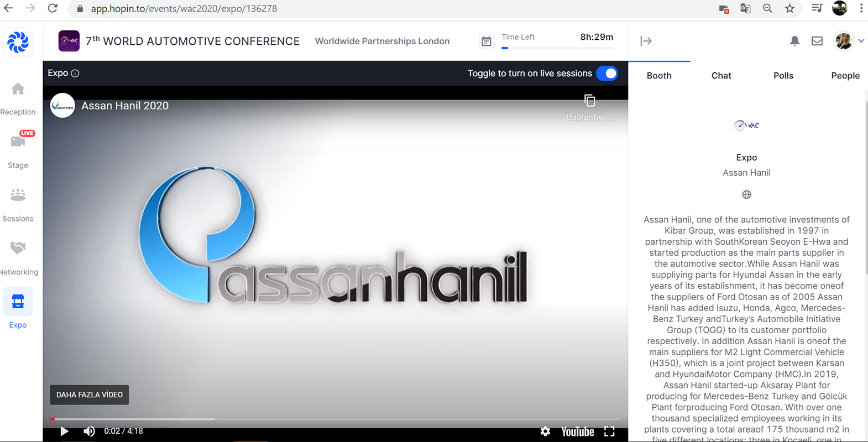Open messages envelope icon
Screen dimensions: 868x442
point(817,41)
